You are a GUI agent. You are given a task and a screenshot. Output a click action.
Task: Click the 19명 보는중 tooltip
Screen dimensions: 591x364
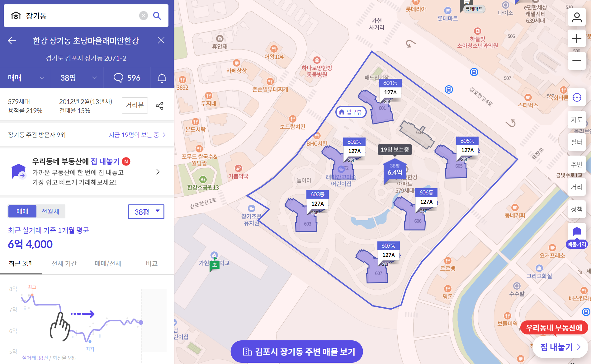pos(395,150)
